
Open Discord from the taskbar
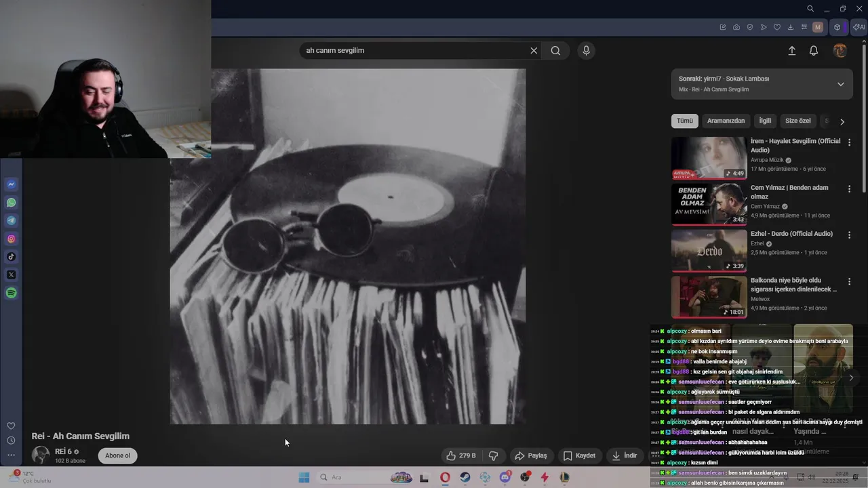pyautogui.click(x=505, y=477)
